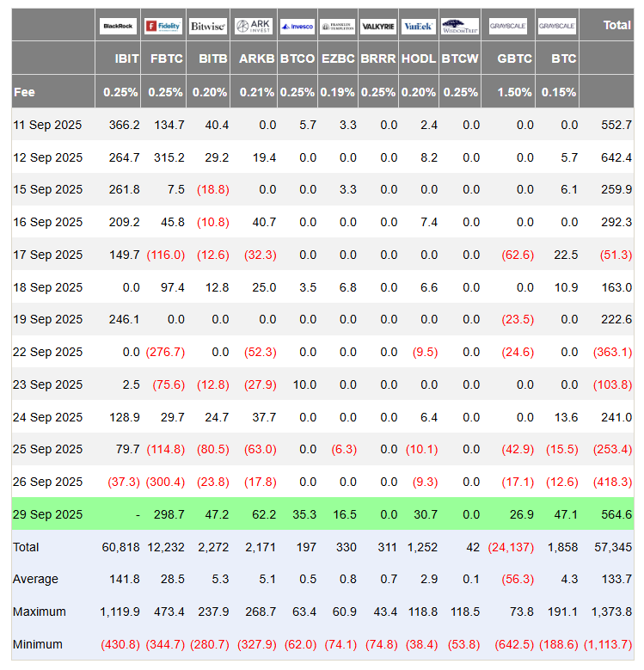Screen dimensions: 644x670
Task: Click the WisdomTree logo
Action: point(460,26)
